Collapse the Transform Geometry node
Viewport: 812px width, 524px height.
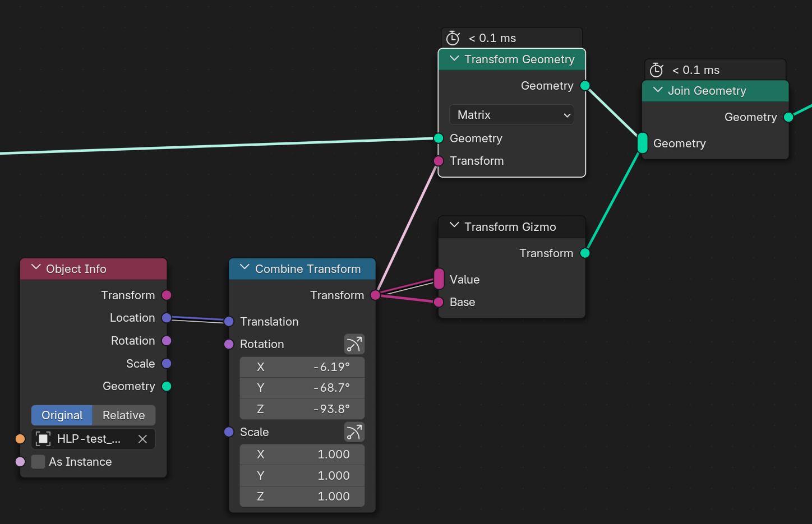point(454,59)
